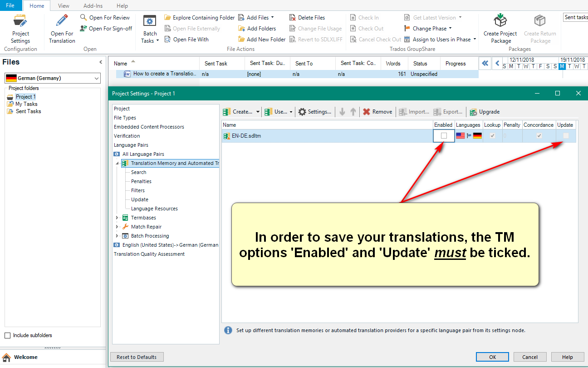588x368 pixels.
Task: Select My Tasks folder
Action: pyautogui.click(x=26, y=104)
